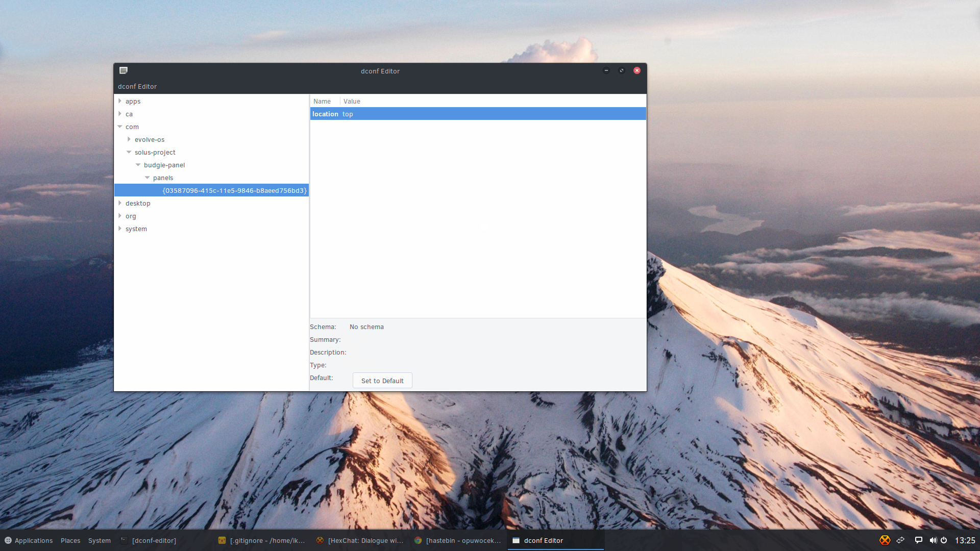This screenshot has width=980, height=551.
Task: Open the Applications menu
Action: pos(29,540)
